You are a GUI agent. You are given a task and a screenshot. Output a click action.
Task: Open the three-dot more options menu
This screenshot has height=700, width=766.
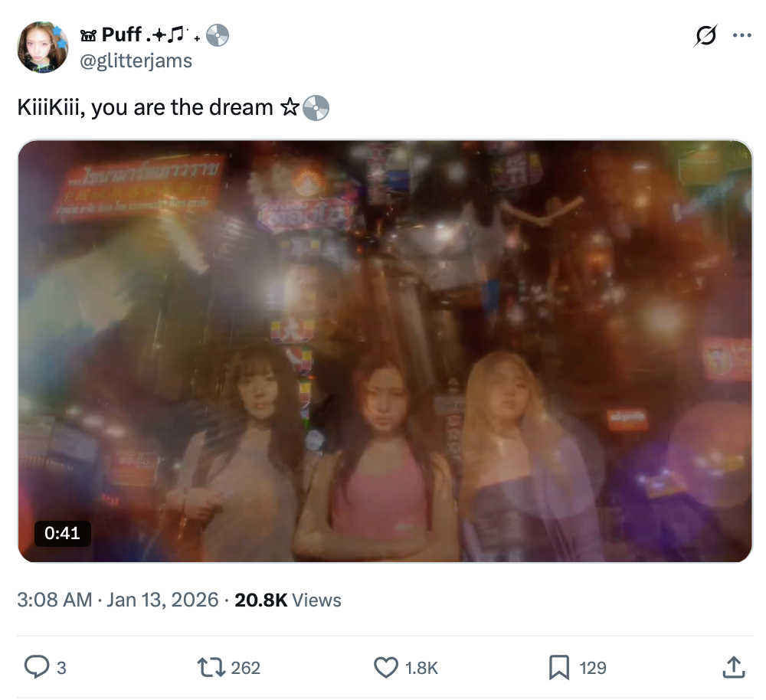(x=741, y=35)
